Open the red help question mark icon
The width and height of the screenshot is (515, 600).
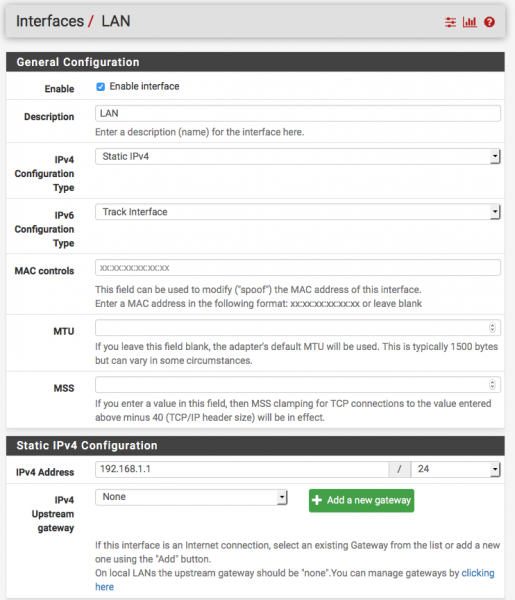[x=489, y=22]
